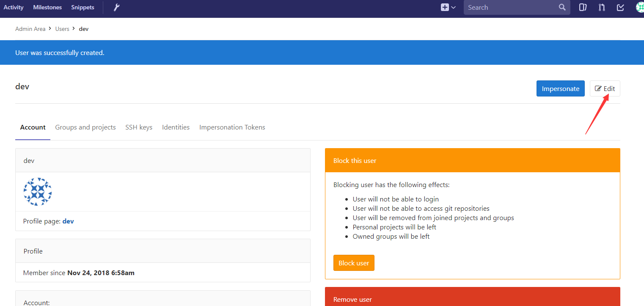Switch to the SSH keys tab
The height and width of the screenshot is (306, 644).
tap(139, 127)
